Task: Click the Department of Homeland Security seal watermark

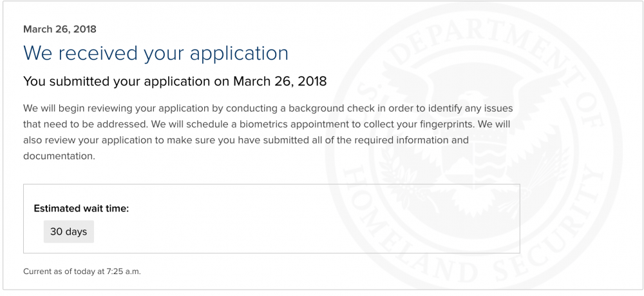Action: tap(475, 147)
